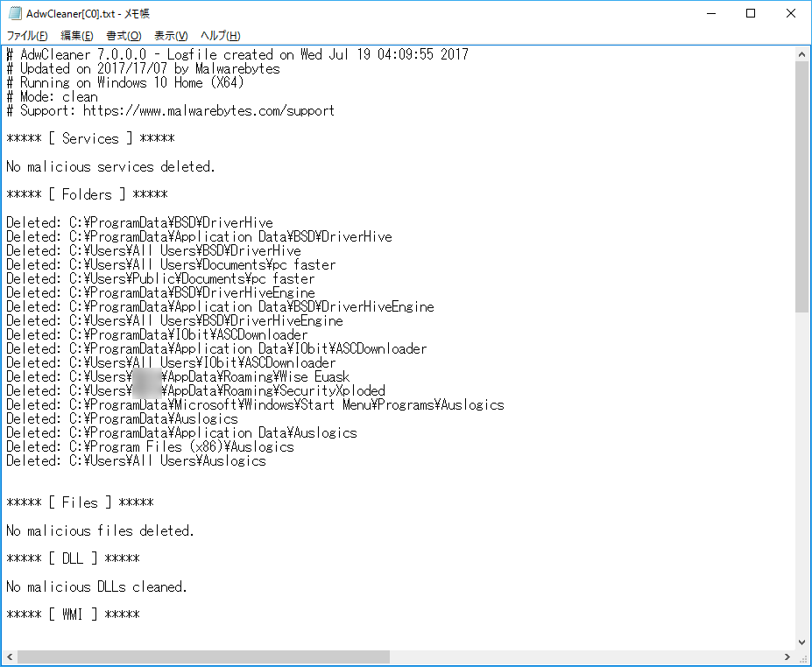This screenshot has width=812, height=667.
Task: Click the vertical scrollbar down arrow
Action: [801, 642]
